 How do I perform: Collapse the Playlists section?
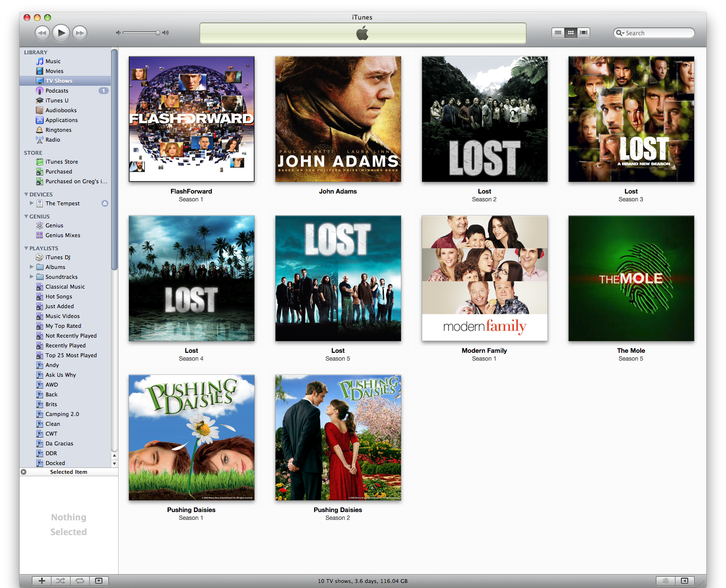(26, 248)
